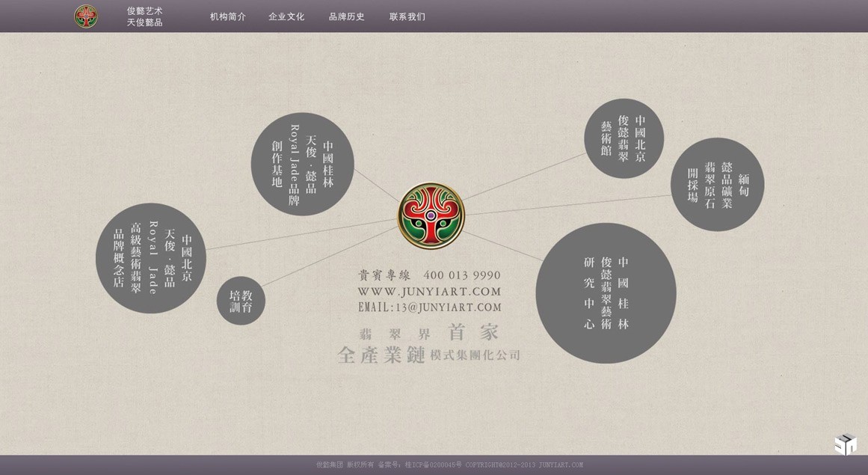Click the 俊懿艺术 天俊懿品 brand title
The width and height of the screenshot is (868, 475).
[x=144, y=16]
